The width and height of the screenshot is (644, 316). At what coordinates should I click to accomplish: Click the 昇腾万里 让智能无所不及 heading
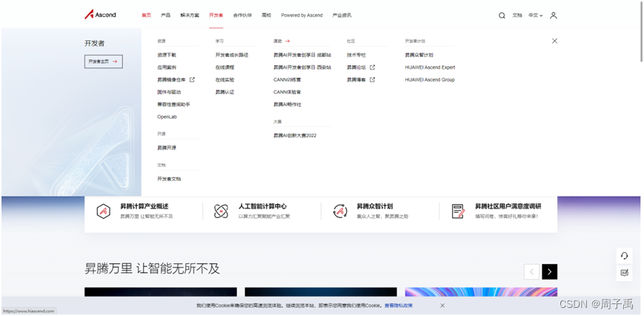point(152,269)
